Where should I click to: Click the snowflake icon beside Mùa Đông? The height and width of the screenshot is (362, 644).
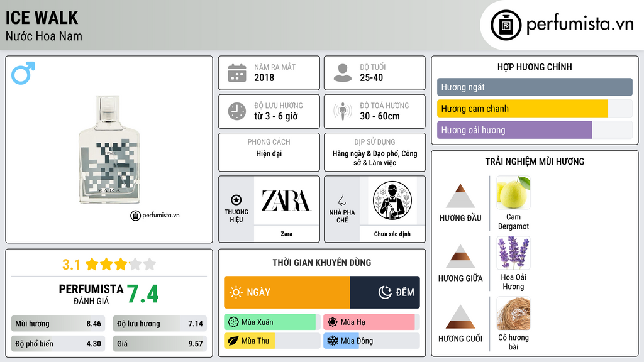coord(333,341)
